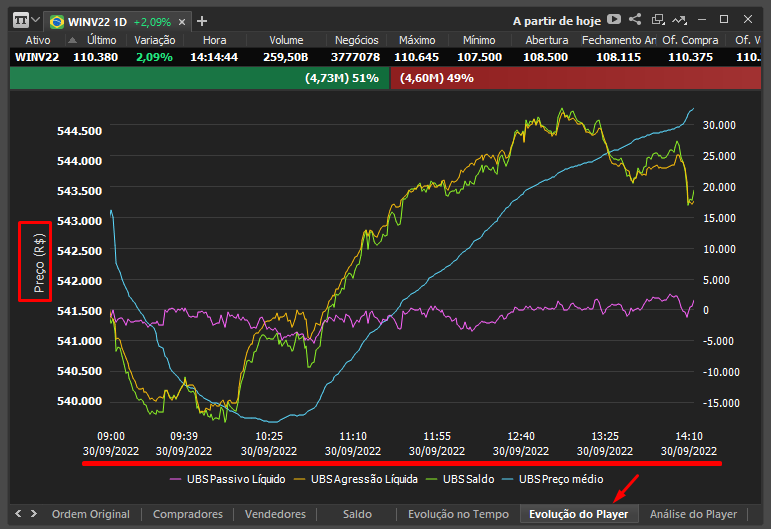Click the green buyers bar 51%
This screenshot has height=529, width=771.
point(200,78)
